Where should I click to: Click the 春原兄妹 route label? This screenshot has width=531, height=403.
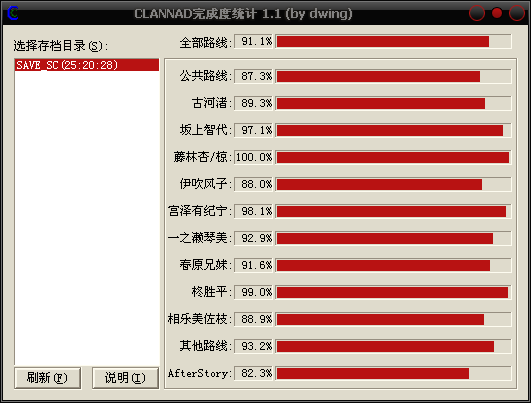(206, 265)
